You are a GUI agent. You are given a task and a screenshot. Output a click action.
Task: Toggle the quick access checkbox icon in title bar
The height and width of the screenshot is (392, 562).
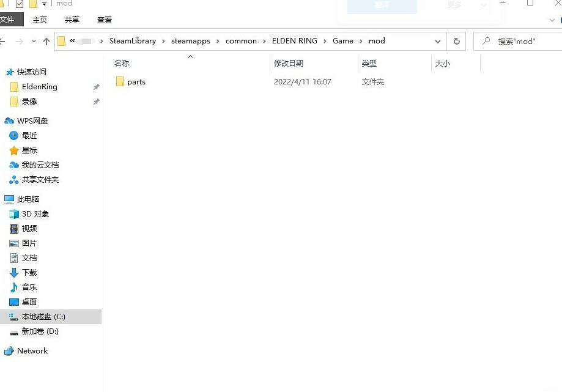click(x=20, y=3)
